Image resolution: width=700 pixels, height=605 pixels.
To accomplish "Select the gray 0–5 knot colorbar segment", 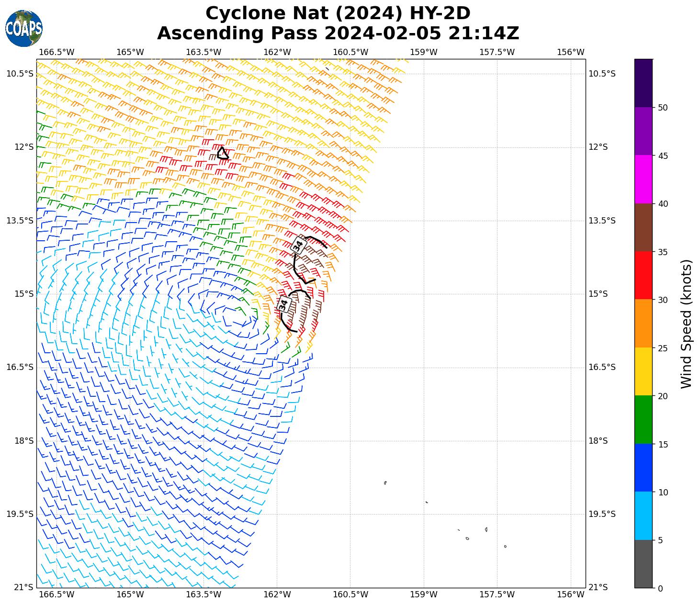I will pyautogui.click(x=643, y=563).
